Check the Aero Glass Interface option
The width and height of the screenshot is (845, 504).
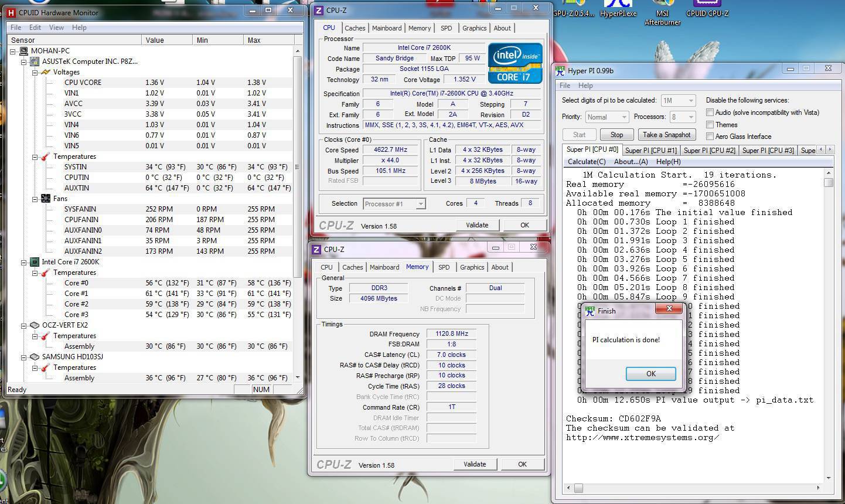(710, 137)
